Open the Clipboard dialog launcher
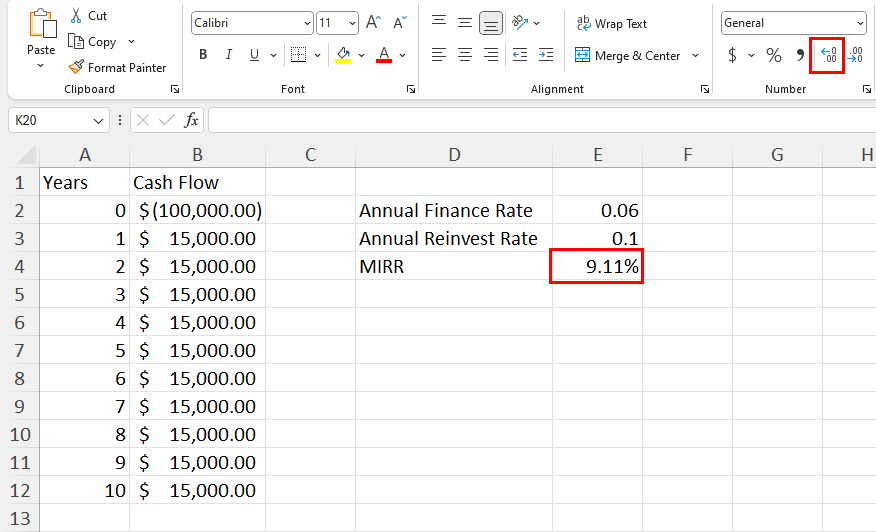This screenshot has height=532, width=876. pyautogui.click(x=175, y=89)
